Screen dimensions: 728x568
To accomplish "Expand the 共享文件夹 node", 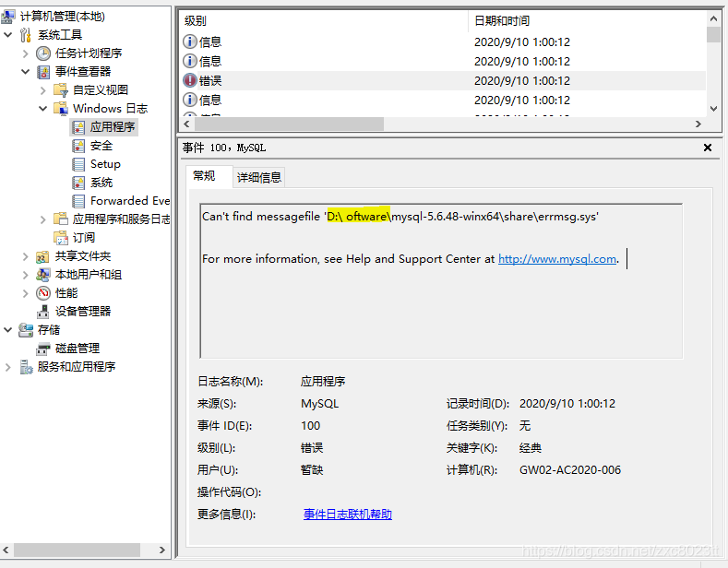I will click(26, 256).
